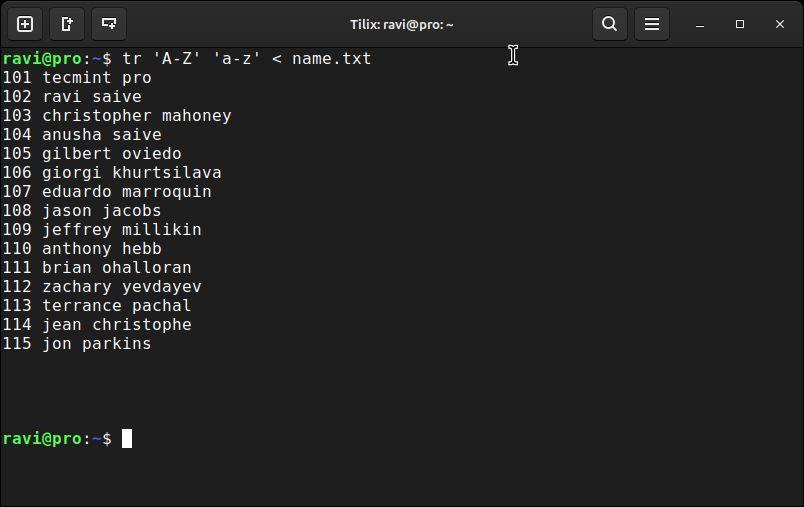The height and width of the screenshot is (507, 804).
Task: Open the terminal search tool
Action: point(610,24)
